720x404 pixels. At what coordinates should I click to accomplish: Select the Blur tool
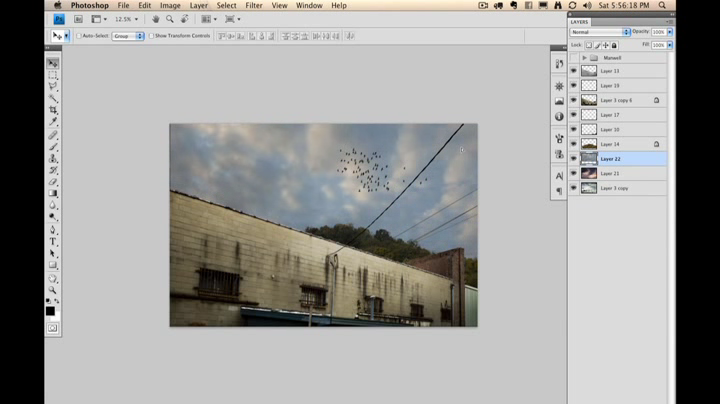53,205
